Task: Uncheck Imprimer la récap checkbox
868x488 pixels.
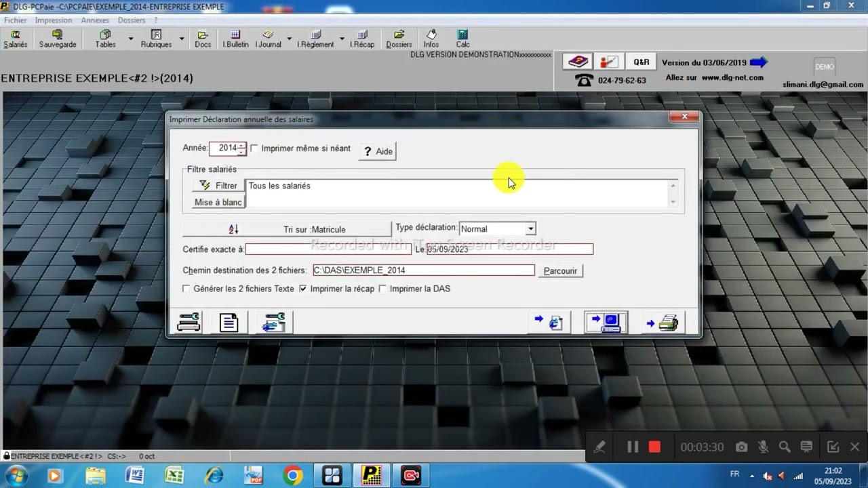Action: pos(303,289)
